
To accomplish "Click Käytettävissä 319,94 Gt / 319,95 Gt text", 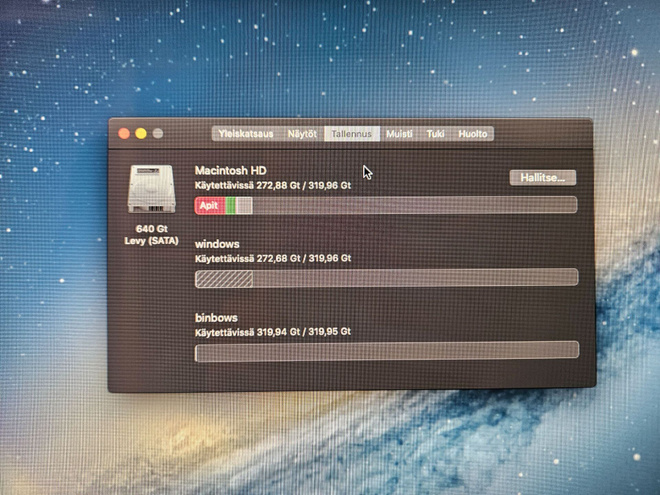I will 273,332.
